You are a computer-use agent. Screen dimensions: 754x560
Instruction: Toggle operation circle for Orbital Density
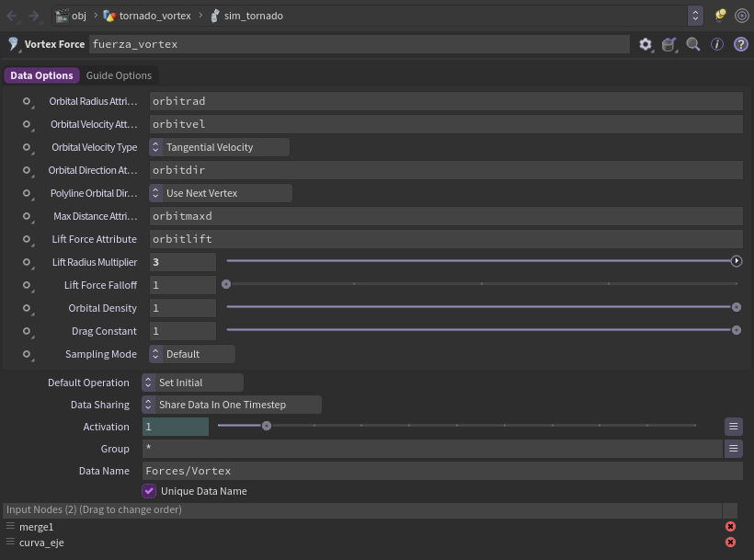[x=27, y=308]
